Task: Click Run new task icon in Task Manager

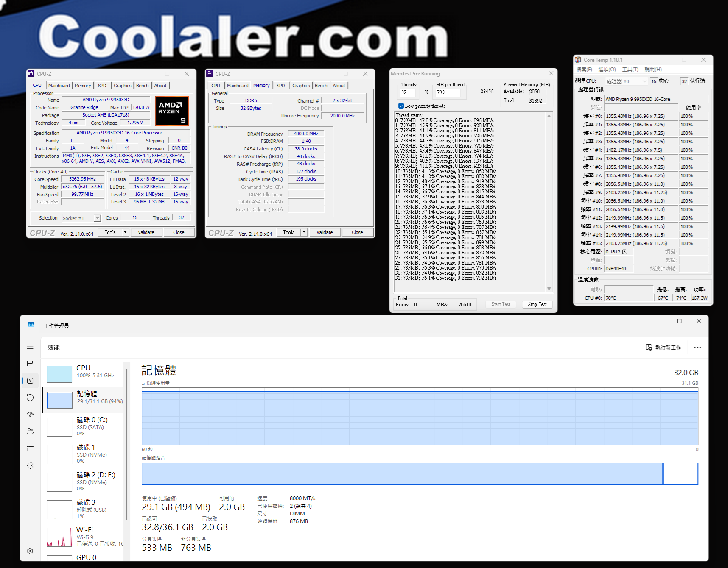Action: [x=649, y=347]
